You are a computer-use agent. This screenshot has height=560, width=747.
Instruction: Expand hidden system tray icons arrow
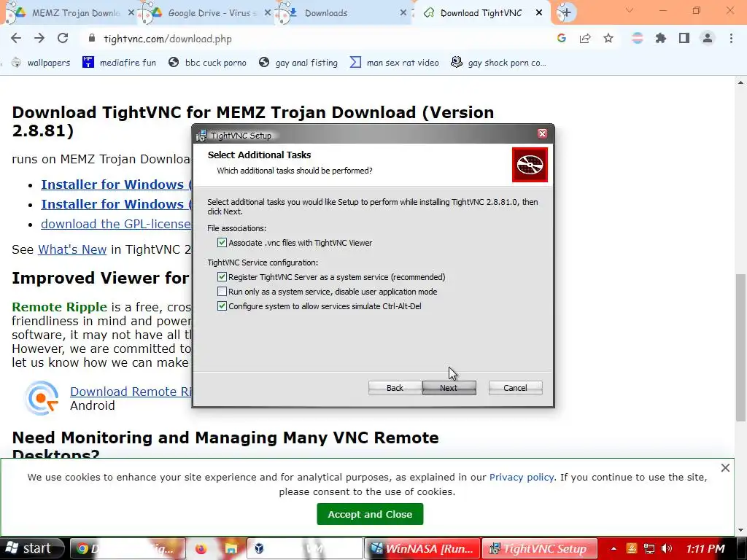(614, 548)
